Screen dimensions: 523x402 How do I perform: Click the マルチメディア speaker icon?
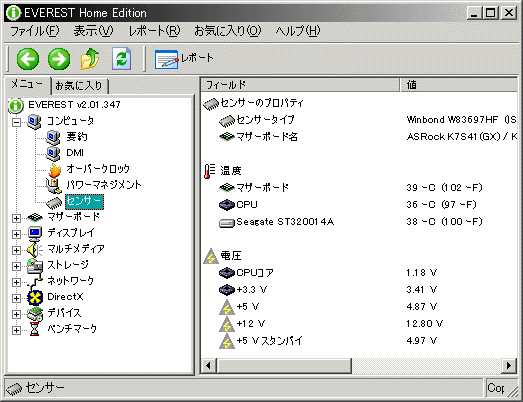[x=35, y=250]
